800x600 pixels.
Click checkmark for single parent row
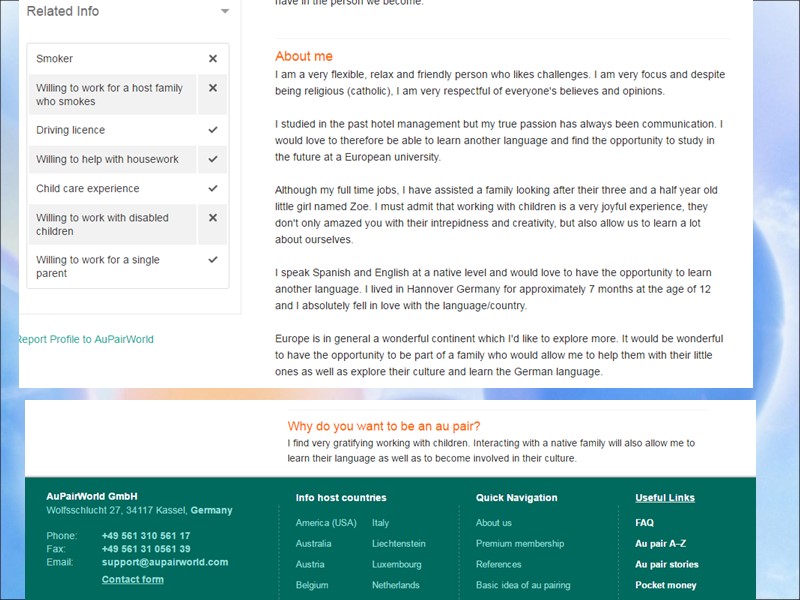click(213, 260)
